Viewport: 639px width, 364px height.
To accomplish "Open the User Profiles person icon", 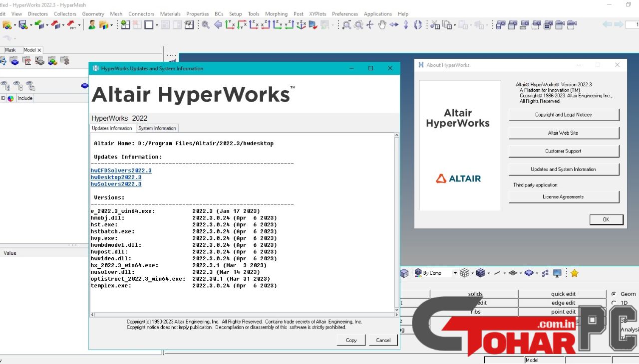I will (x=92, y=25).
